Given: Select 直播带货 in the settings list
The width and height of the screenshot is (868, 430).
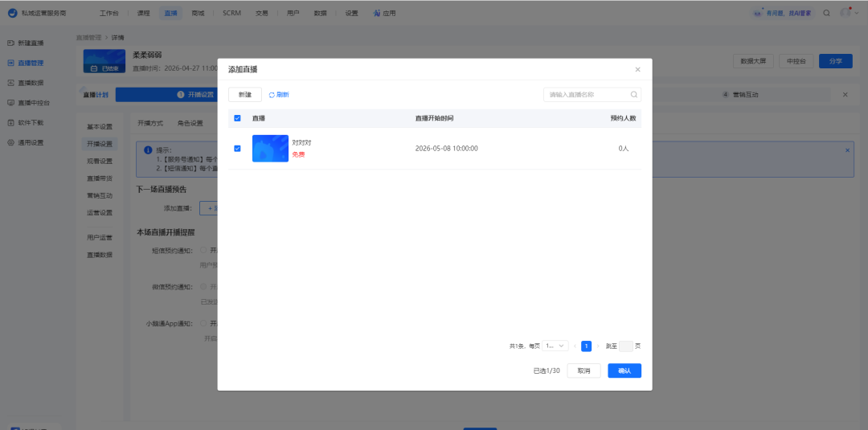Looking at the screenshot, I should tap(100, 178).
